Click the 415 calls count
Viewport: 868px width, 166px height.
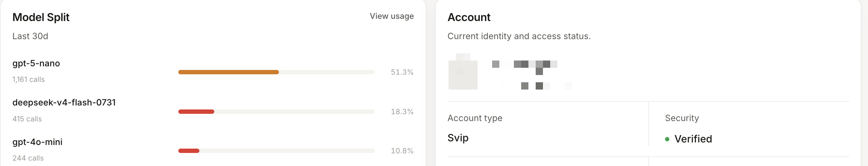[27, 119]
